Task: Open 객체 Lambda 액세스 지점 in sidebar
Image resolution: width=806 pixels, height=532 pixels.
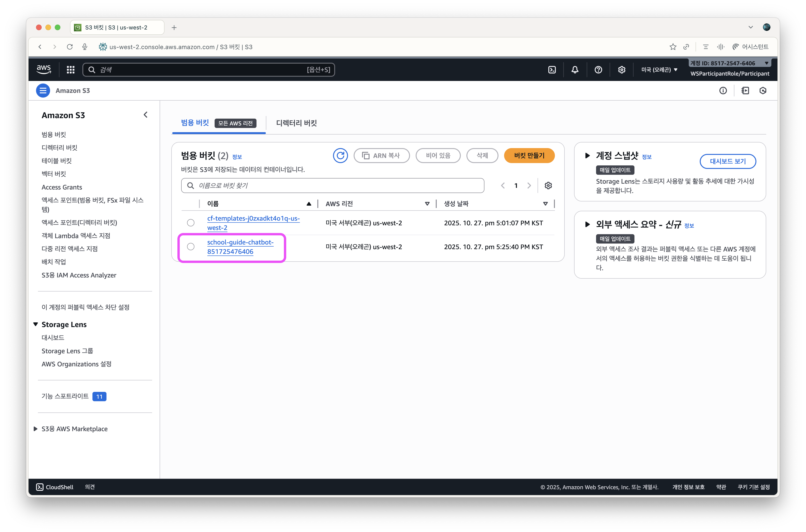Action: click(x=76, y=235)
